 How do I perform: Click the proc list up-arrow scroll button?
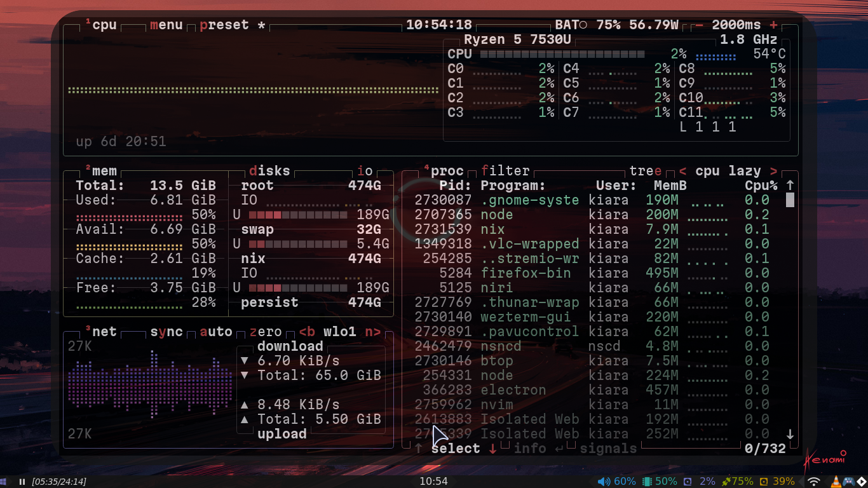(790, 185)
